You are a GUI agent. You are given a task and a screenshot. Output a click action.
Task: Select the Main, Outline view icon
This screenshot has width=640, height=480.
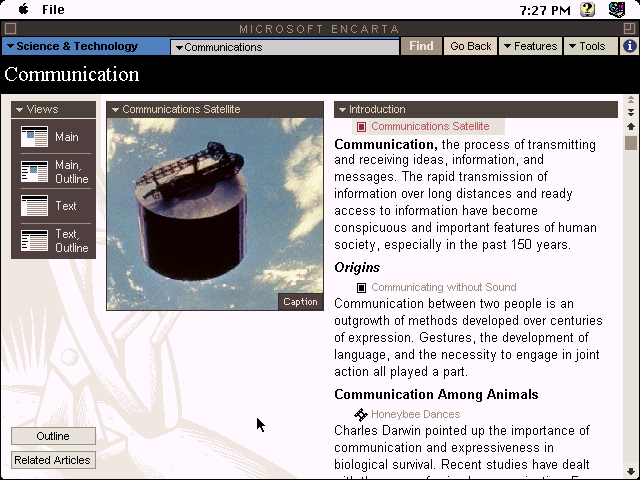(x=34, y=171)
